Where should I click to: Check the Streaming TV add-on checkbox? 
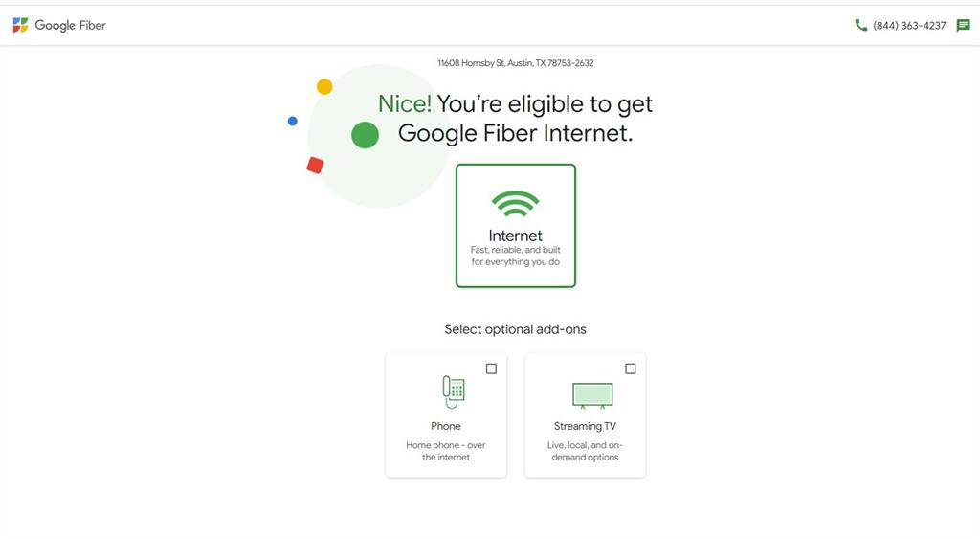[631, 369]
